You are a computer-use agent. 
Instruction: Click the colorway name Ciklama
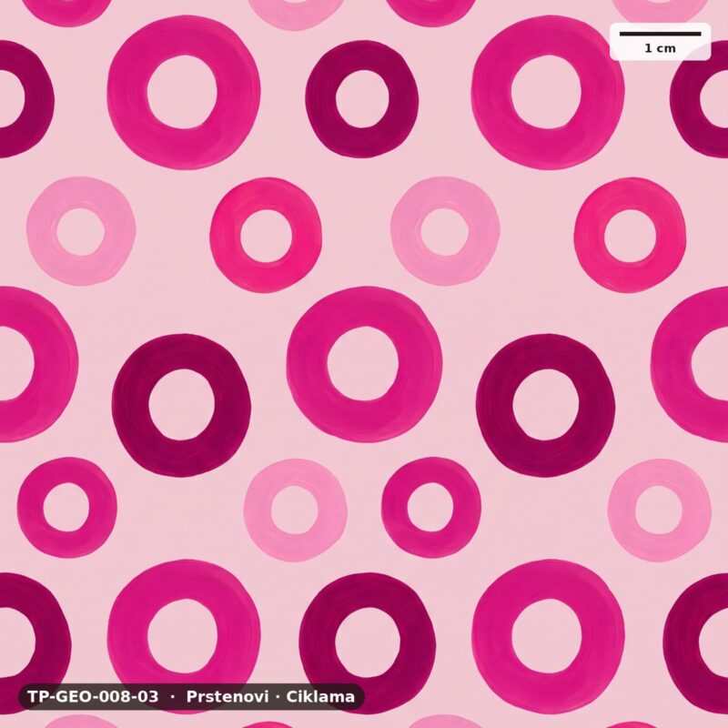click(320, 696)
